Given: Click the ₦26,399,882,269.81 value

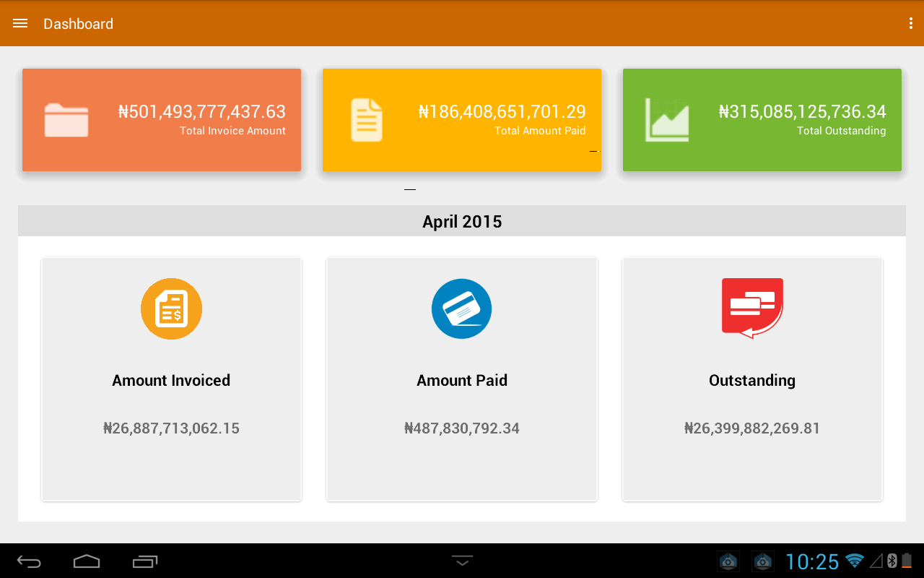Looking at the screenshot, I should click(x=752, y=428).
